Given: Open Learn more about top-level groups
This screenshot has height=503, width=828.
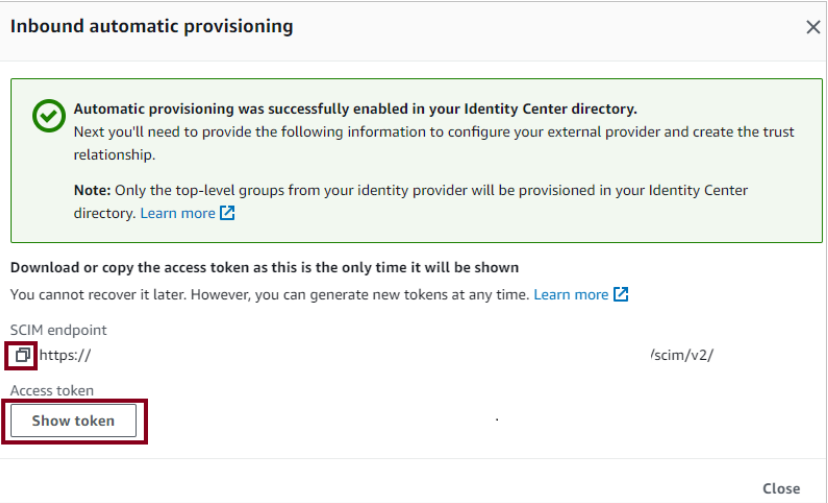Looking at the screenshot, I should pos(177,213).
